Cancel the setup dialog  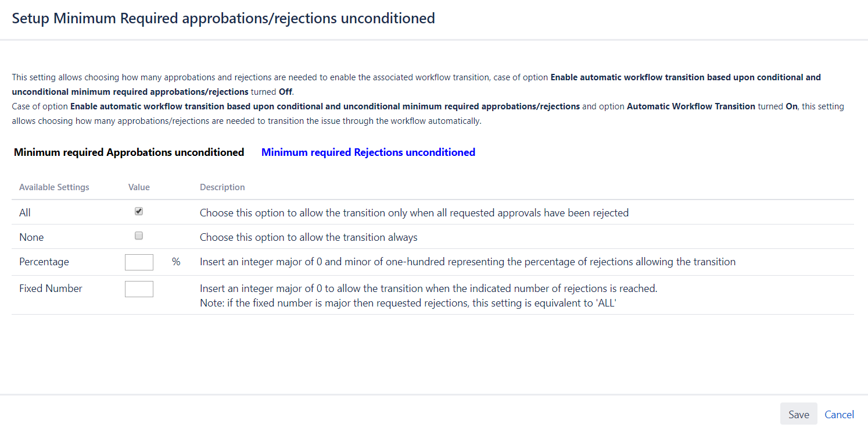click(839, 414)
